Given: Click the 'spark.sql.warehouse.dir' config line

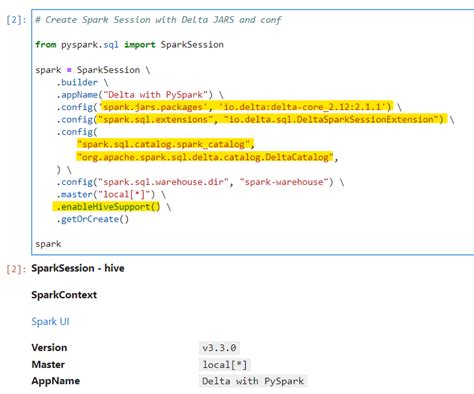Looking at the screenshot, I should point(200,182).
